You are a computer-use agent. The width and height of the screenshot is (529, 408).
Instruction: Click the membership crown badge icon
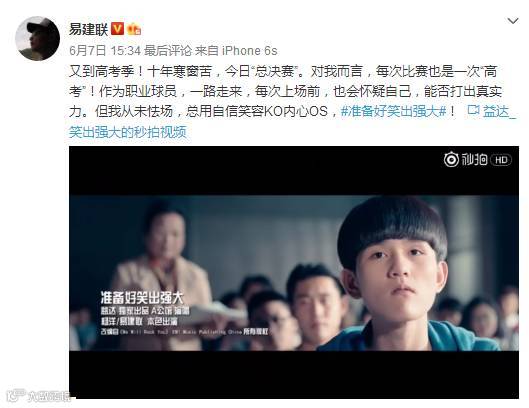point(134,29)
